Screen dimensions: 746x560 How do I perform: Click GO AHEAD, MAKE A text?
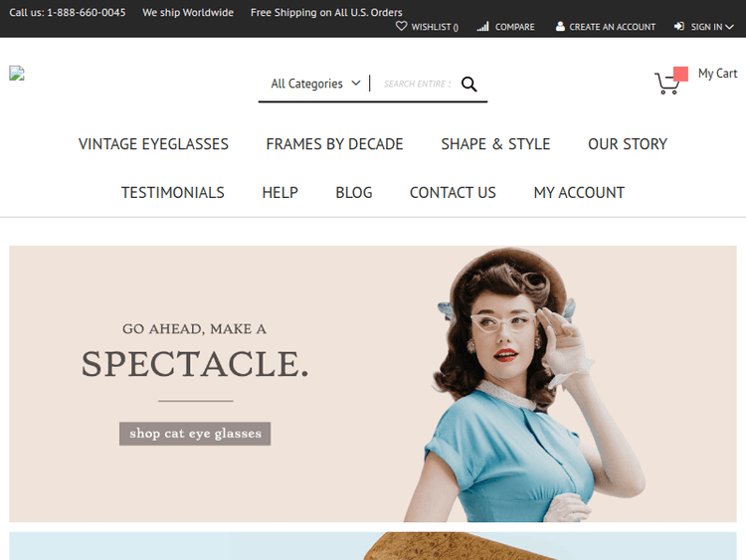194,329
